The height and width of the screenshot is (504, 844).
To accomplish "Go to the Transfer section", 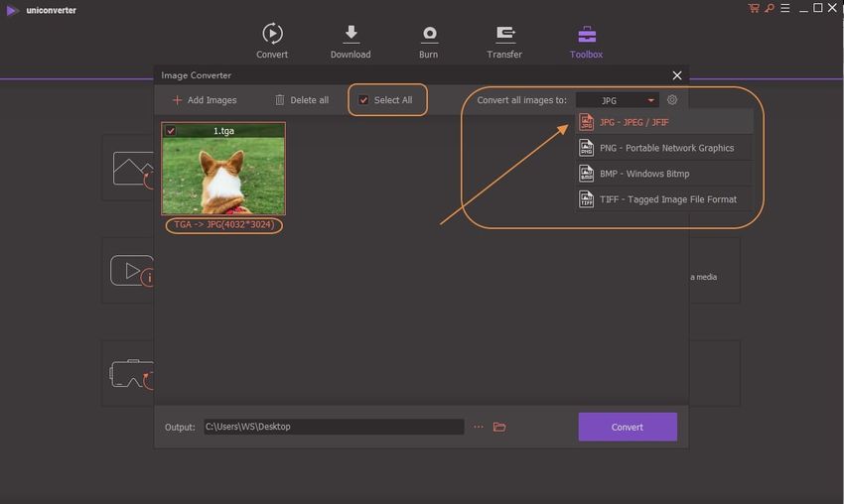I will 504,36.
